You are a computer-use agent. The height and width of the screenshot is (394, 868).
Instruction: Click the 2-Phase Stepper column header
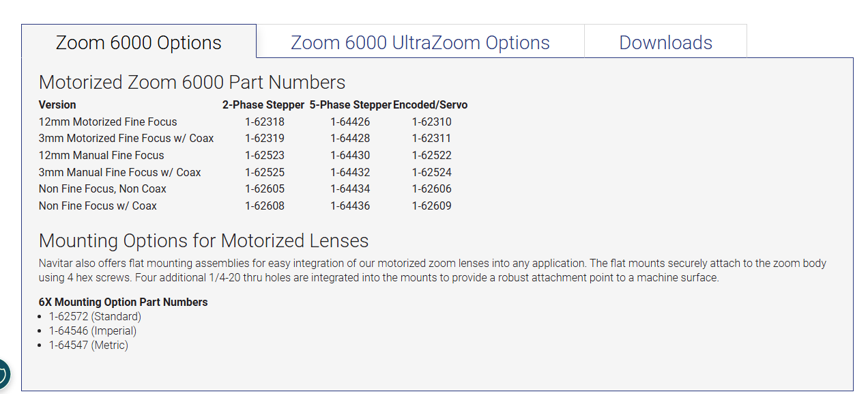(x=263, y=104)
